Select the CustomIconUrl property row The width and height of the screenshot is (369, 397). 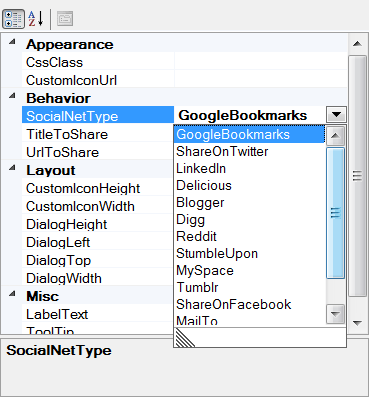98,80
